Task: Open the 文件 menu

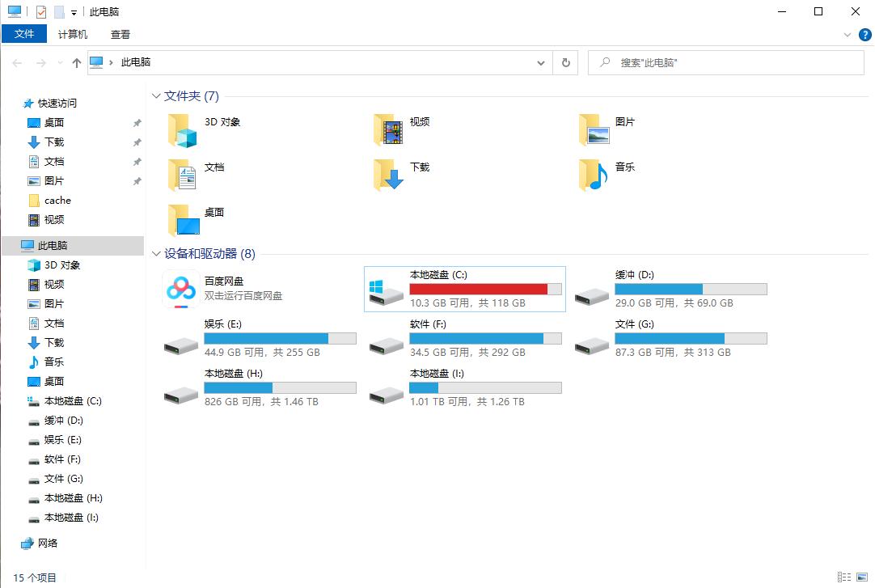Action: [x=24, y=34]
